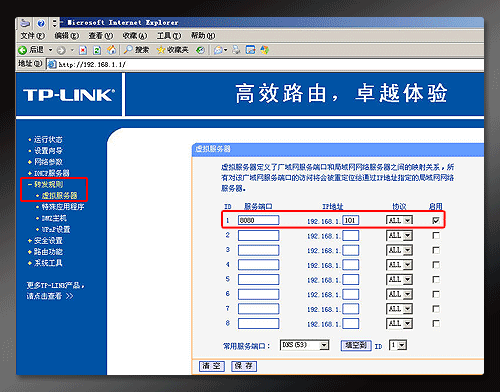The width and height of the screenshot is (500, 392).
Task: Open the protocol ALL dropdown in row 4
Action: (x=399, y=265)
